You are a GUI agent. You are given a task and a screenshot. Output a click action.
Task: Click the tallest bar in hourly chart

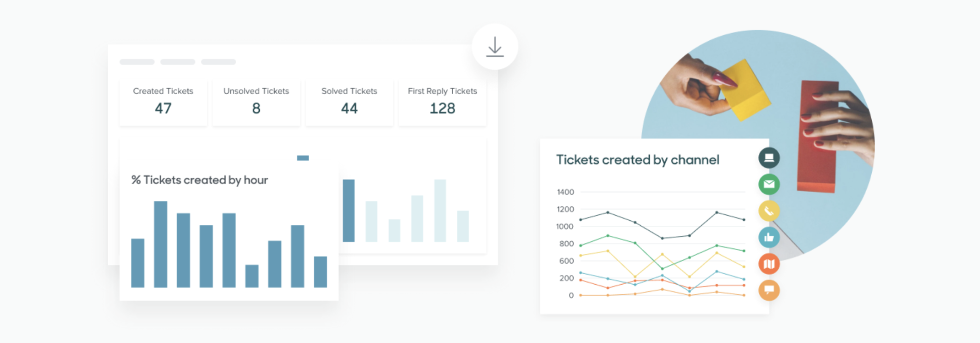pos(161,244)
